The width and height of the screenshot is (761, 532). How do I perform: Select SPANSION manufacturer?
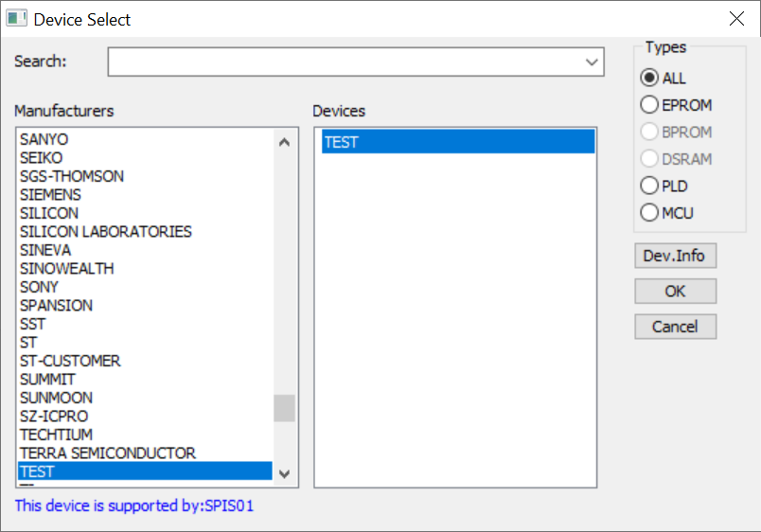(145, 306)
